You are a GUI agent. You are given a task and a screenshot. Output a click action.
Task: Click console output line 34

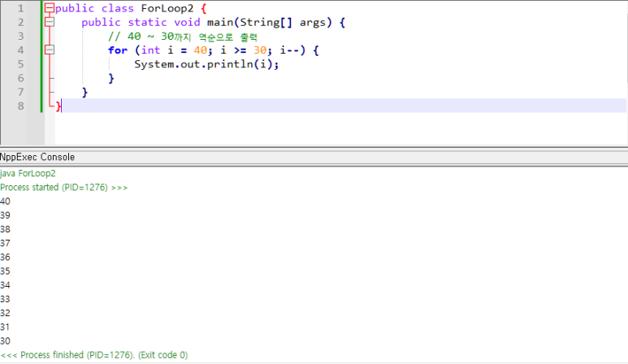[5, 285]
